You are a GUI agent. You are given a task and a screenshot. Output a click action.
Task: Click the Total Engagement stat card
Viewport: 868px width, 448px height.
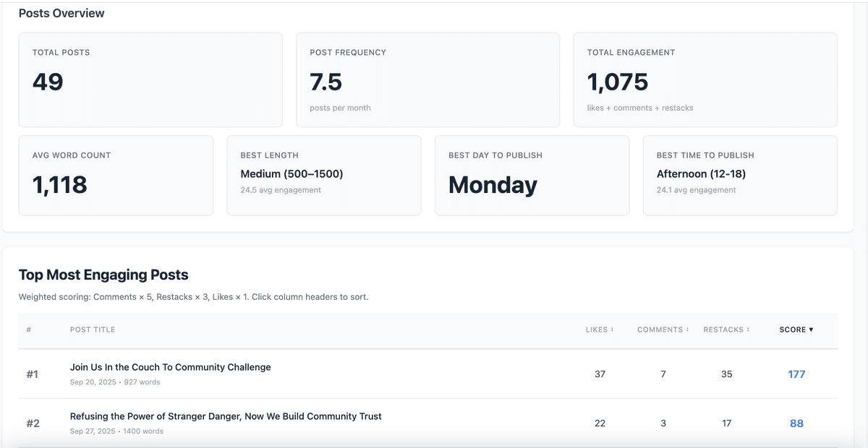pyautogui.click(x=705, y=79)
